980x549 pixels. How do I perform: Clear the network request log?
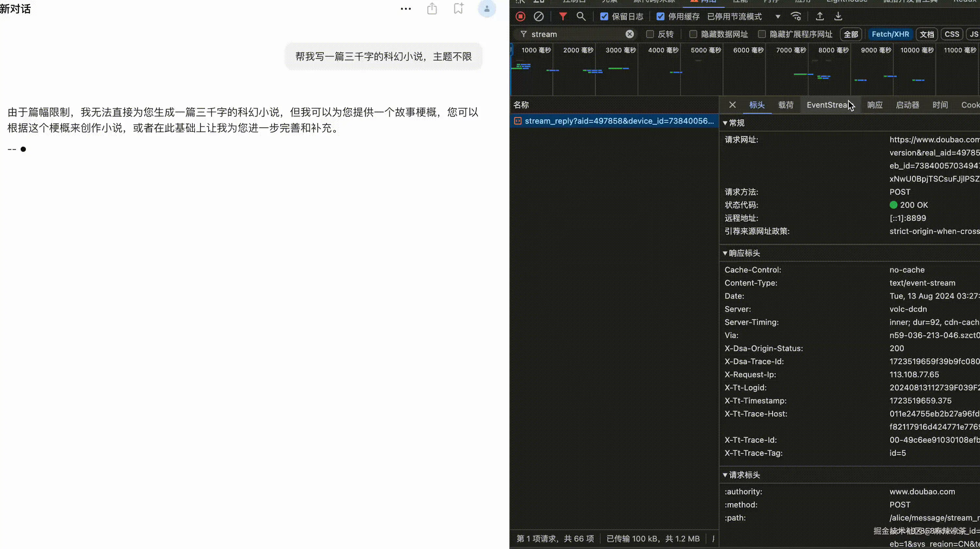[539, 16]
